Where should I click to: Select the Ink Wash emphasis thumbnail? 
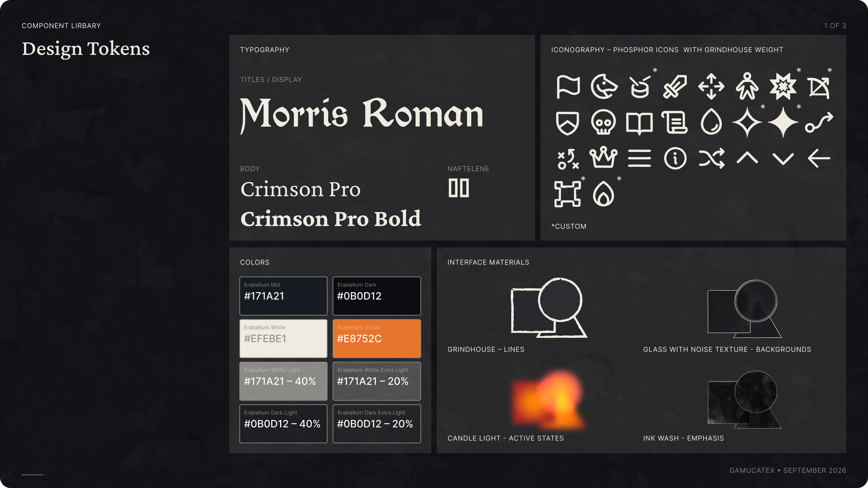pos(744,399)
